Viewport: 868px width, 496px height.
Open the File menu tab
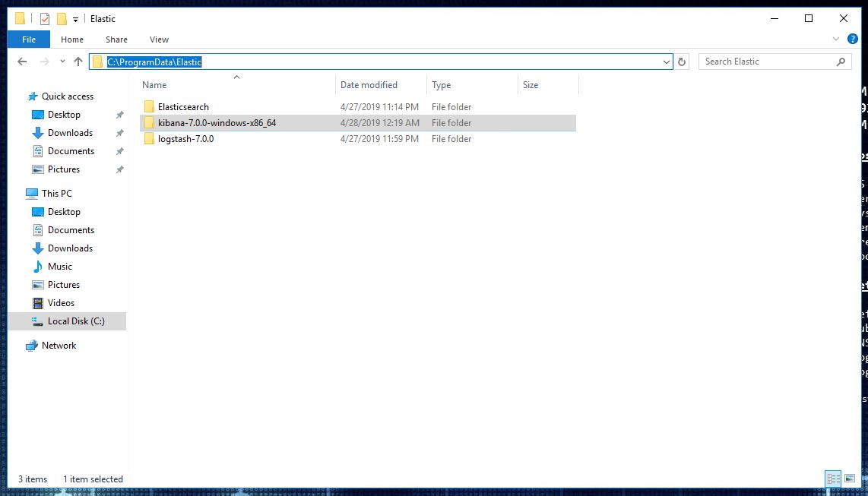29,39
